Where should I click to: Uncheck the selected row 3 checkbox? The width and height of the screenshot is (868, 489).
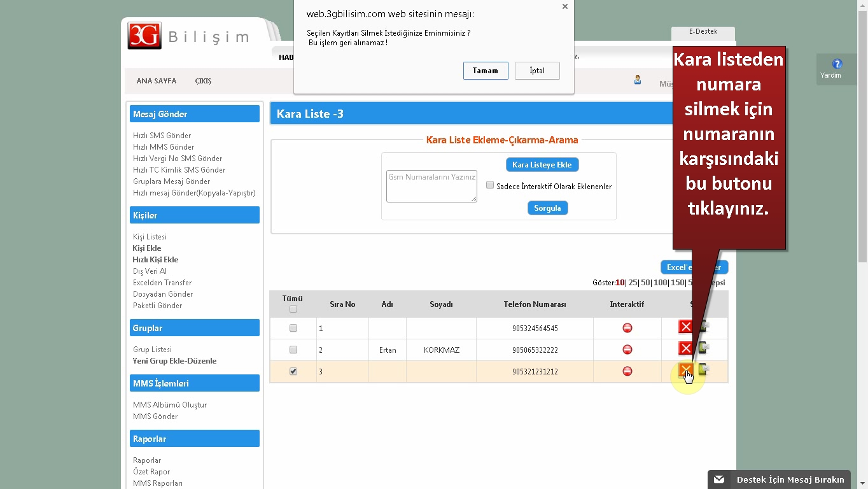tap(293, 371)
